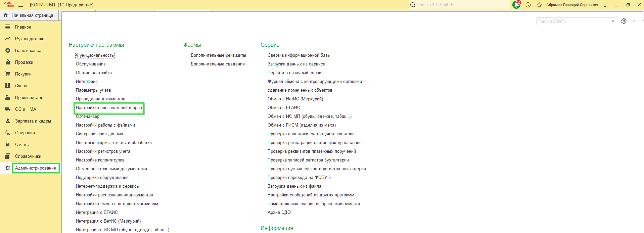Close the section menu panel
This screenshot has height=233, width=644.
[634, 21]
